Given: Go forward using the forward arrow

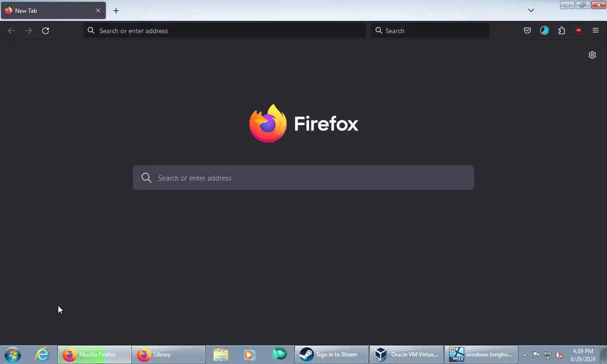Looking at the screenshot, I should [28, 31].
